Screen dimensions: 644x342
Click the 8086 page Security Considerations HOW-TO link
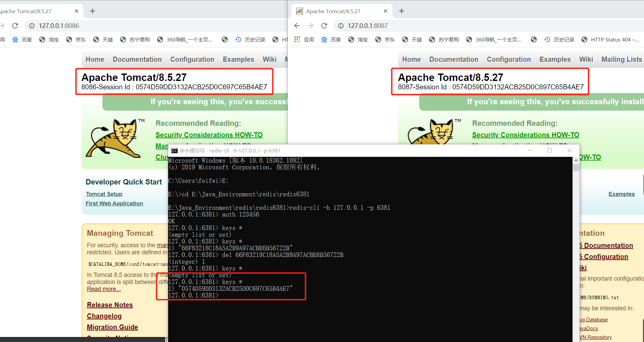point(209,135)
